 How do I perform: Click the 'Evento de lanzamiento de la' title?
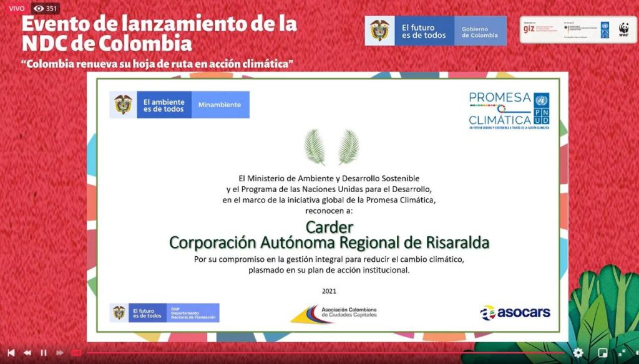tap(159, 24)
